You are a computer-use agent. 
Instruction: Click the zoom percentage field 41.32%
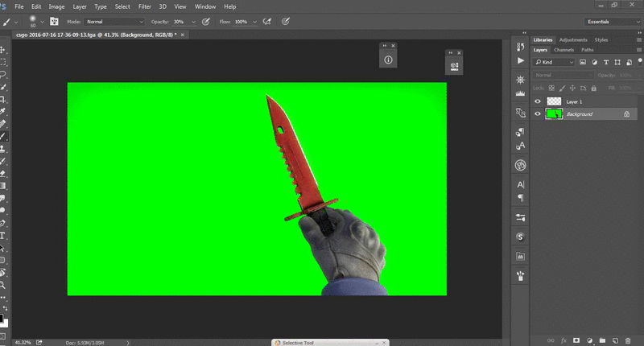click(23, 342)
